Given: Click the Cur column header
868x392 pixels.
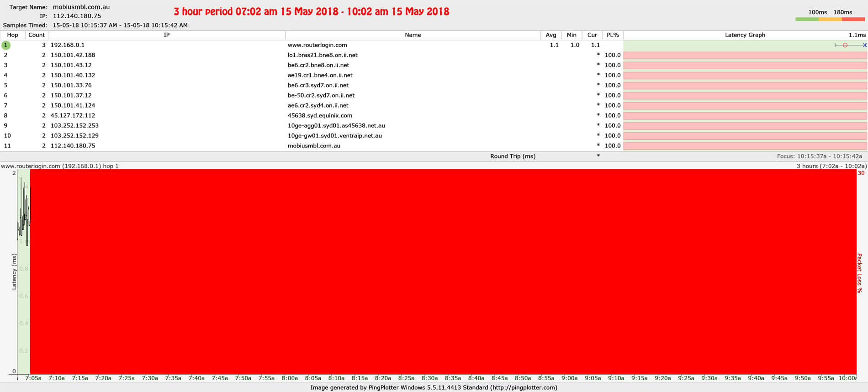Looking at the screenshot, I should point(592,35).
